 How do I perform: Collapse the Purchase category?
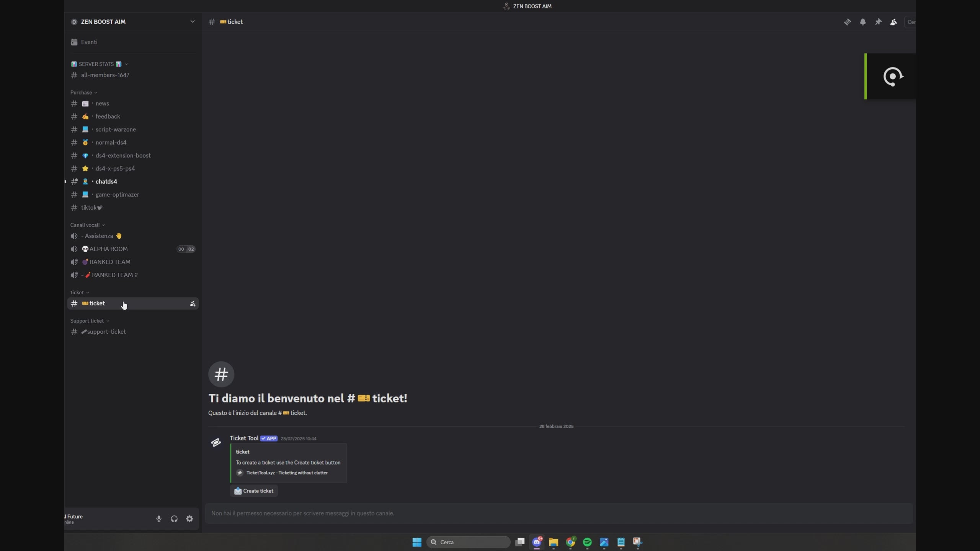(x=83, y=92)
